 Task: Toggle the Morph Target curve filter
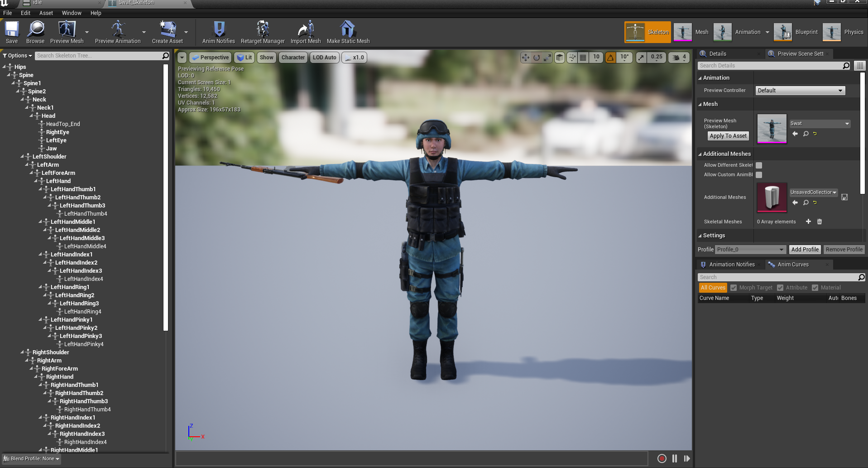tap(734, 287)
